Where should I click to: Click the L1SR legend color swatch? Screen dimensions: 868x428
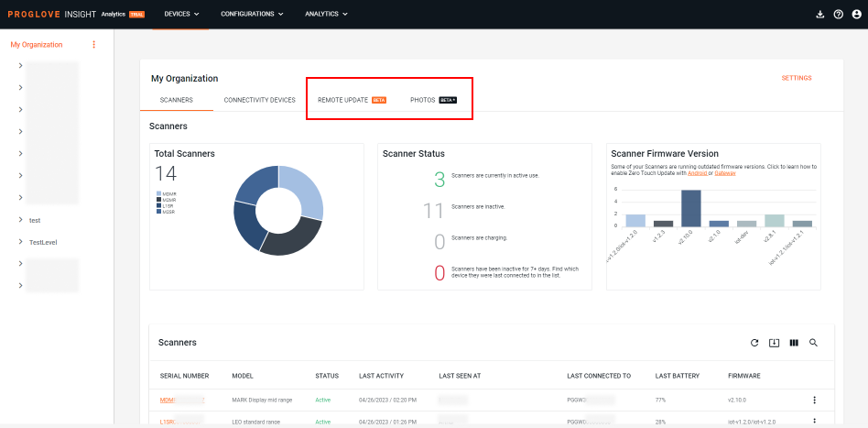point(159,205)
